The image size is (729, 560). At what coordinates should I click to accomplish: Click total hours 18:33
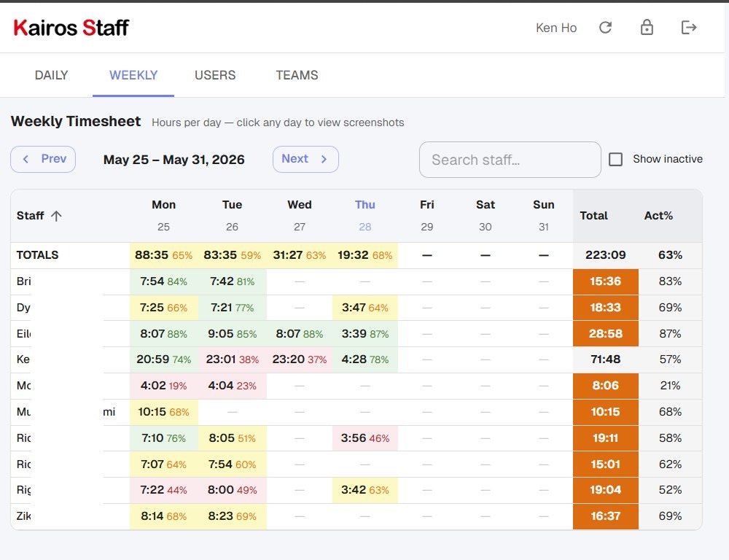[605, 308]
